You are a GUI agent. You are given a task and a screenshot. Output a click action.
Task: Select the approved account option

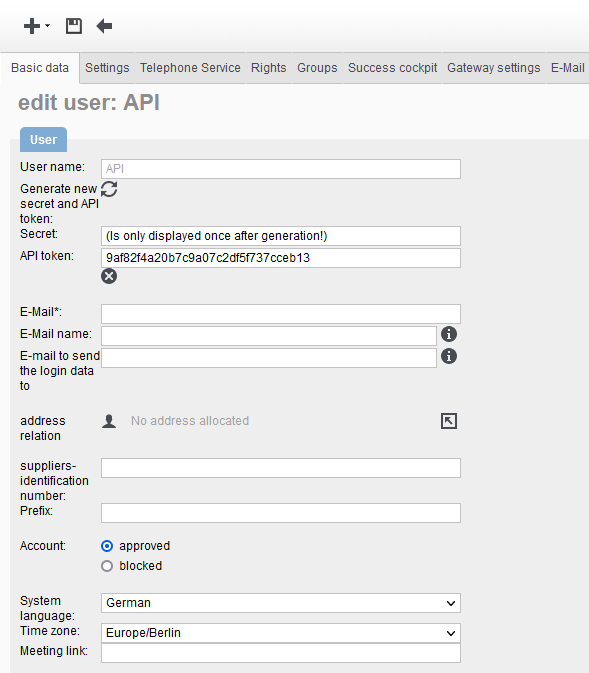107,546
